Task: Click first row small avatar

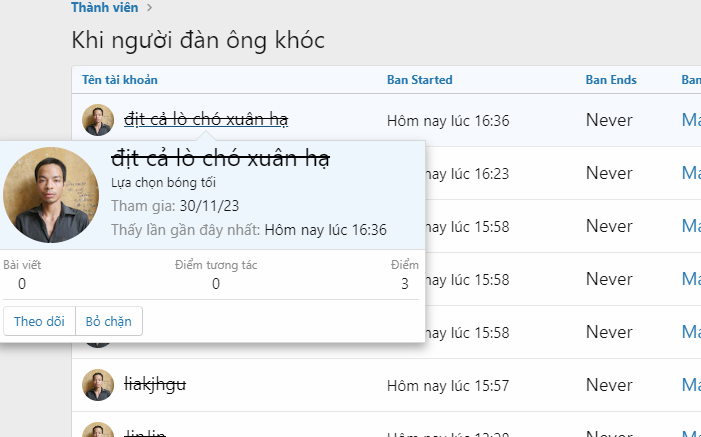Action: click(x=98, y=120)
